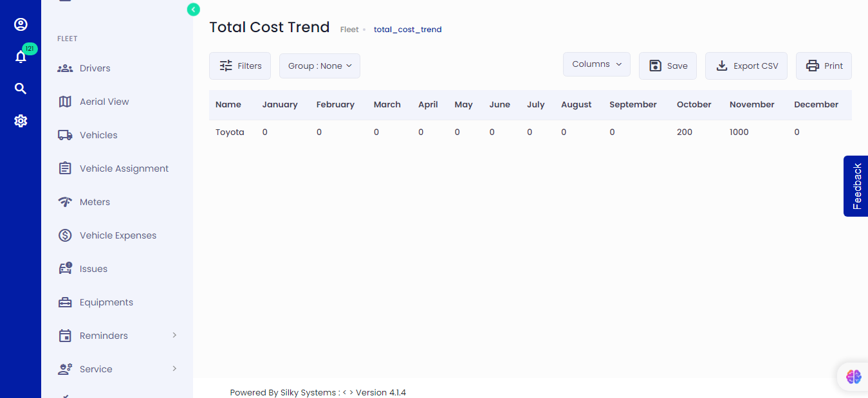Click the Export CSV button

point(746,66)
